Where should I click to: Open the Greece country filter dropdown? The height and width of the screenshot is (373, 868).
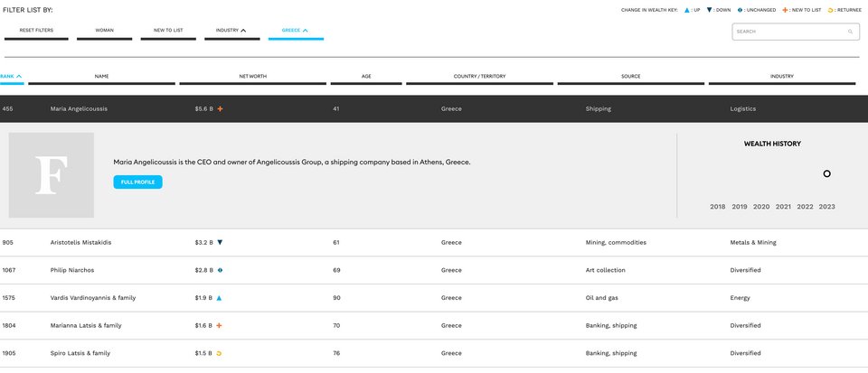click(x=295, y=31)
